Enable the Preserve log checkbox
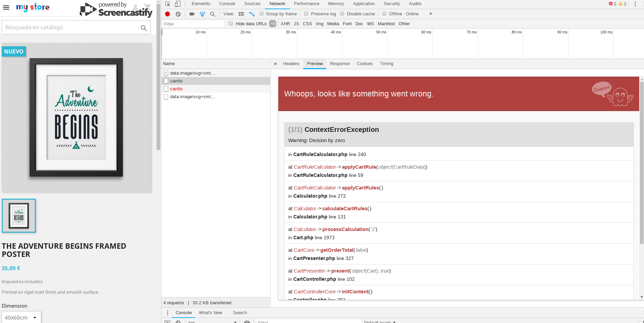 (x=306, y=14)
